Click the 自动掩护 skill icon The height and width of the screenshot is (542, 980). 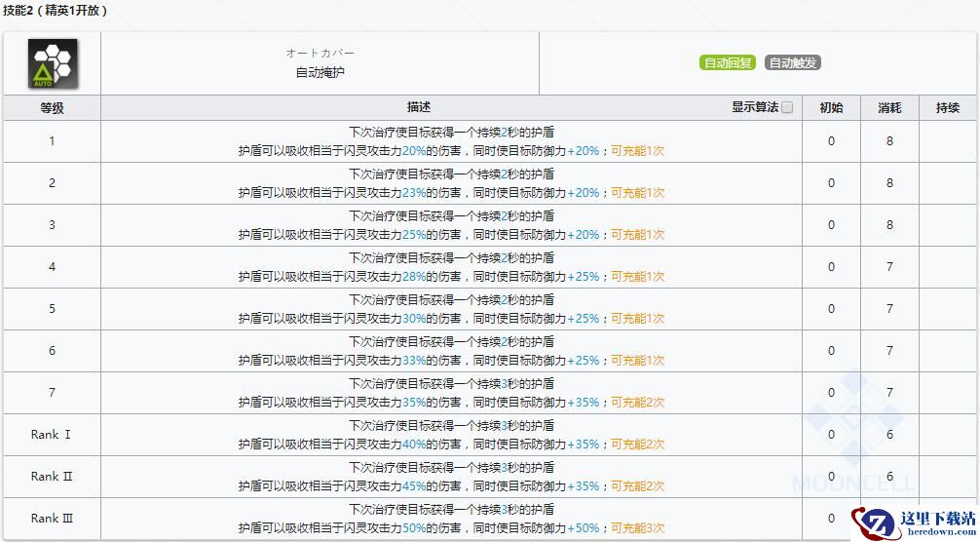point(52,63)
